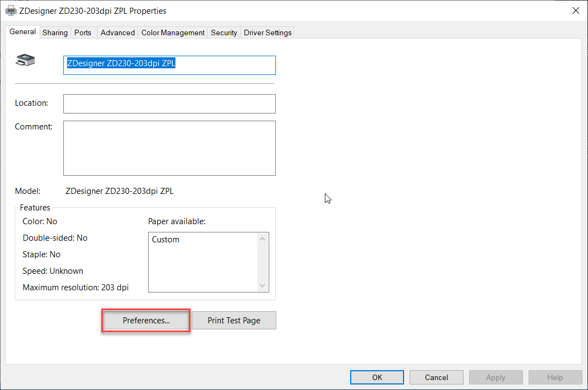588x390 pixels.
Task: Click the title bar printer icon
Action: [x=11, y=10]
